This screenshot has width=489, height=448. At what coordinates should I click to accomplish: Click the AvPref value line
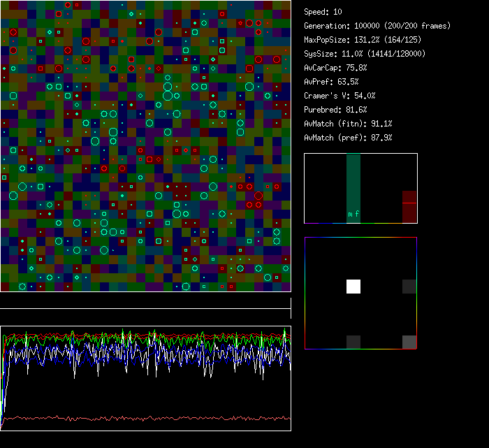[x=330, y=82]
